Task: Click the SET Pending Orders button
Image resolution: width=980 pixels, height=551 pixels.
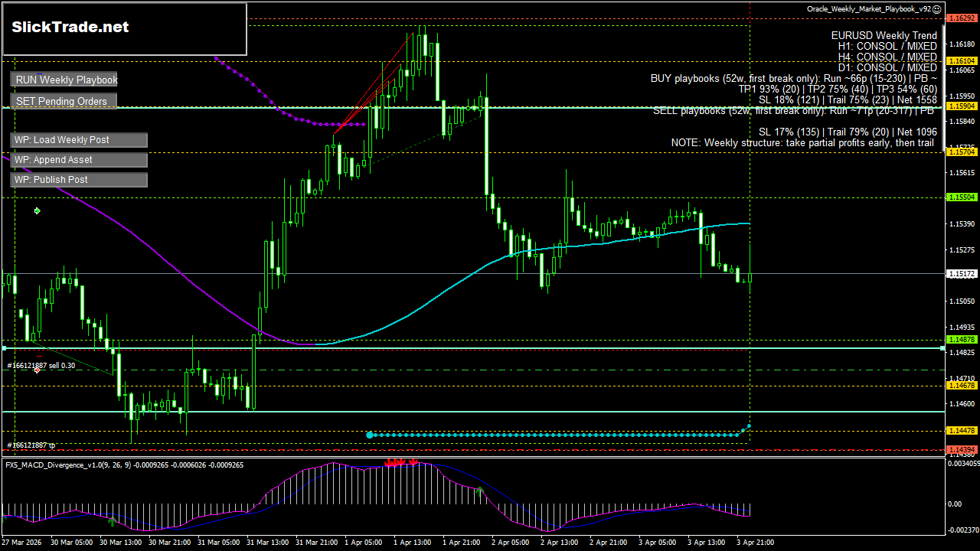Action: [64, 101]
